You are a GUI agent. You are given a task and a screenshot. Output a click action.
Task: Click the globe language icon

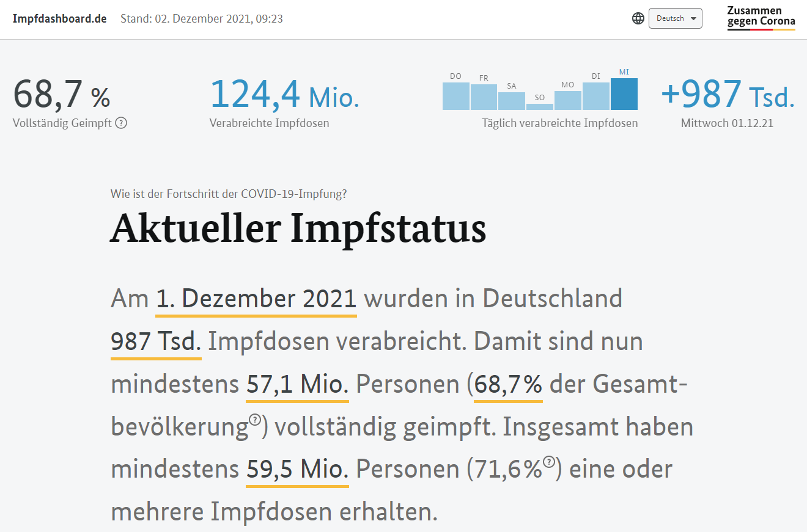click(638, 18)
